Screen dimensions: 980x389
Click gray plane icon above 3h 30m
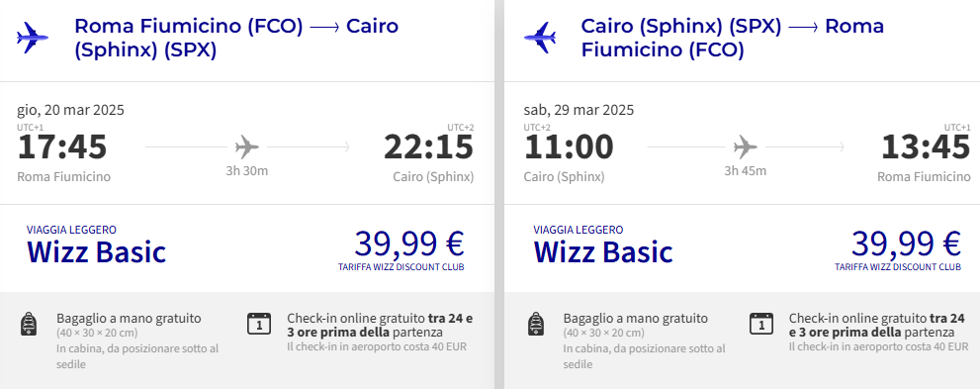tap(247, 147)
